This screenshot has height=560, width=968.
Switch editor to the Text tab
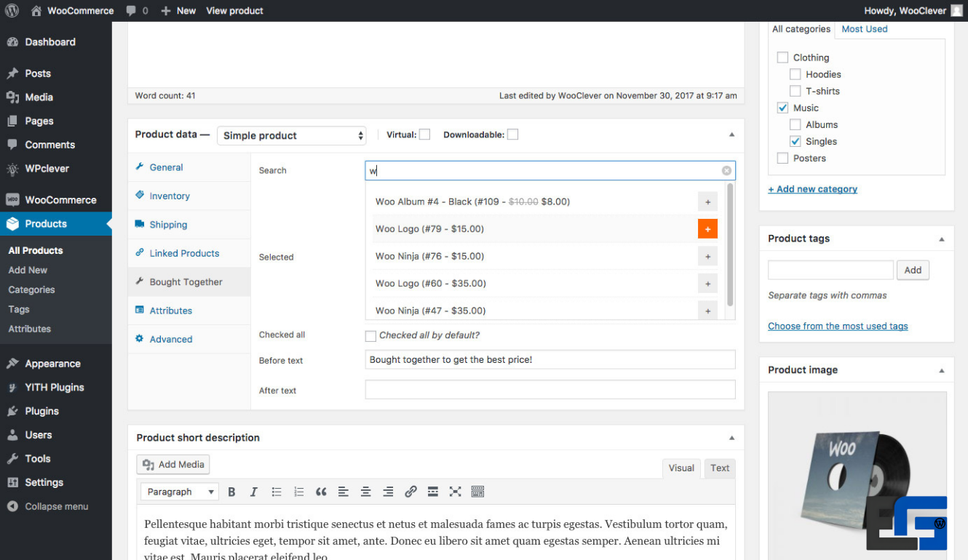click(720, 468)
